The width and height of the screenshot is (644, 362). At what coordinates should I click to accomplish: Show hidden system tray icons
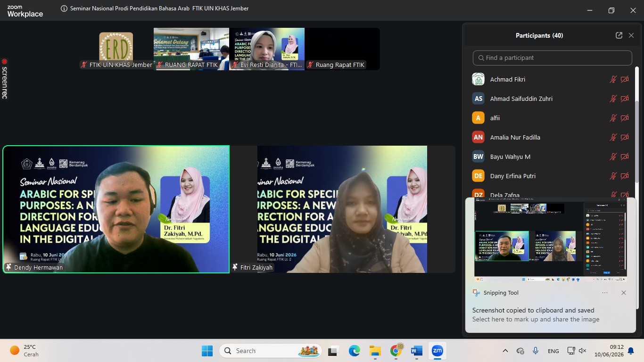(505, 351)
